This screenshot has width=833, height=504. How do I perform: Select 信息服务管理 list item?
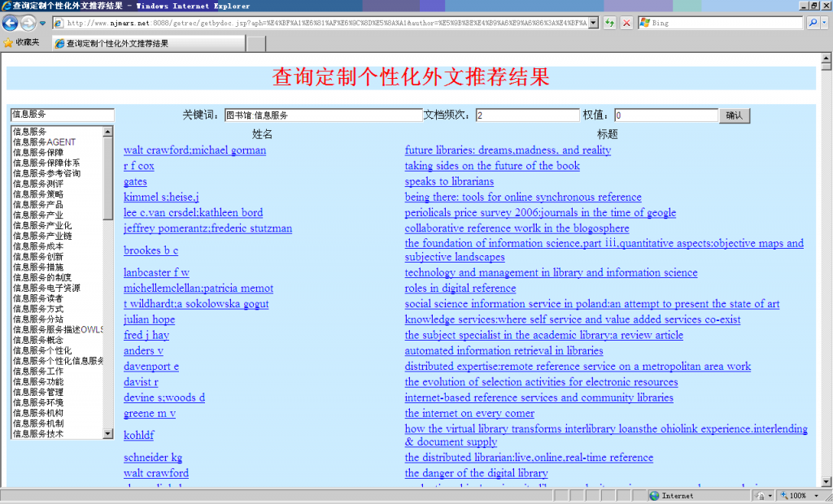[37, 392]
